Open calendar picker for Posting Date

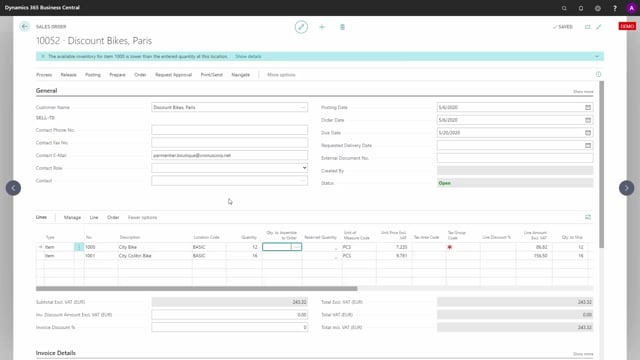tap(588, 107)
